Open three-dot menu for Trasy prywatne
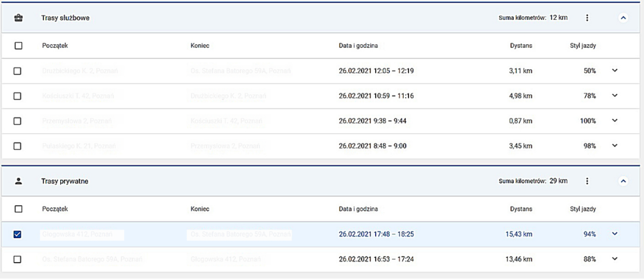The image size is (644, 279). tap(587, 181)
